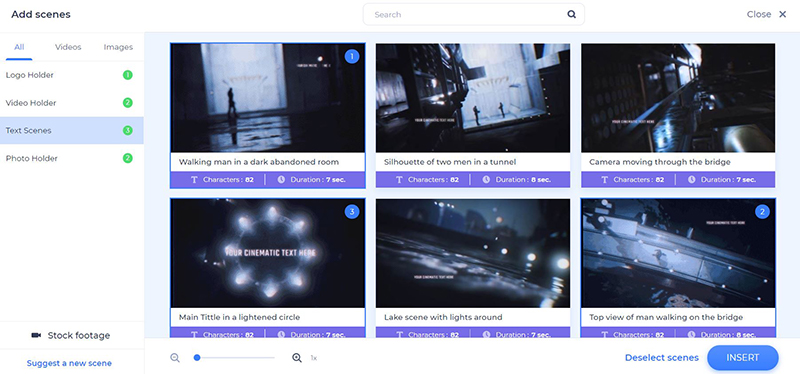The image size is (800, 374).
Task: Click the 'Walking man in a dark abandoned room' title
Action: [259, 162]
